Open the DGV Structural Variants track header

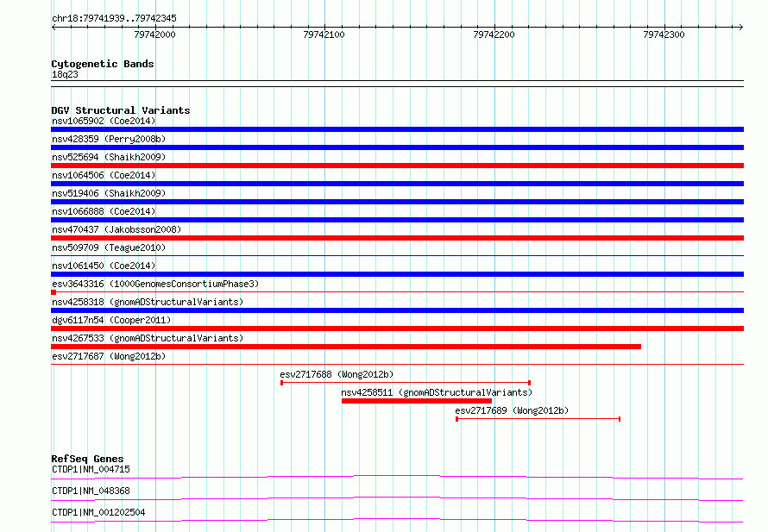121,110
